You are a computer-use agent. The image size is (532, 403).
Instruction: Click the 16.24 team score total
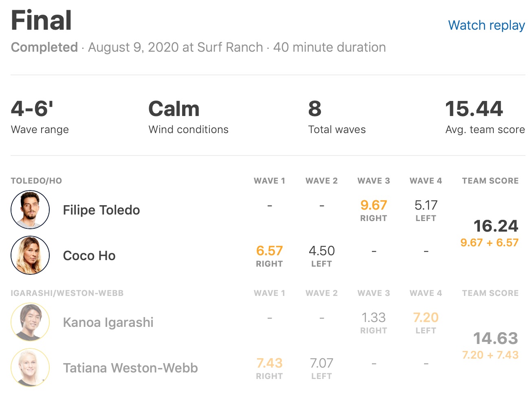click(495, 226)
